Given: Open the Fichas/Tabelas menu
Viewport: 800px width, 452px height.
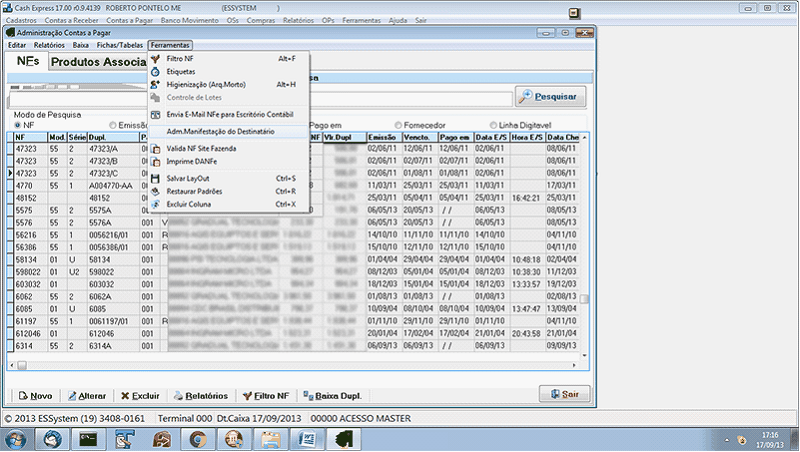Looking at the screenshot, I should [119, 46].
